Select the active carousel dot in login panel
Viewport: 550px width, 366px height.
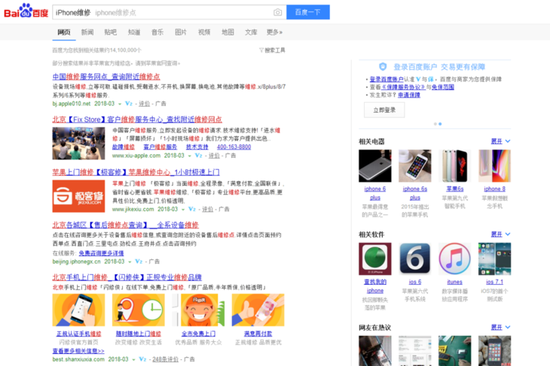pyautogui.click(x=440, y=124)
